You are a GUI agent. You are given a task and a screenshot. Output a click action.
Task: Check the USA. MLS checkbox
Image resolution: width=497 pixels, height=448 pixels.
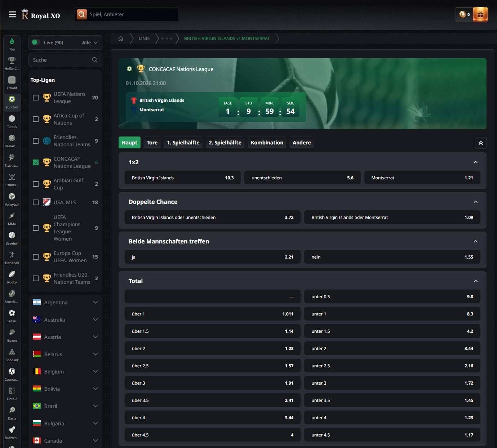[x=36, y=202]
